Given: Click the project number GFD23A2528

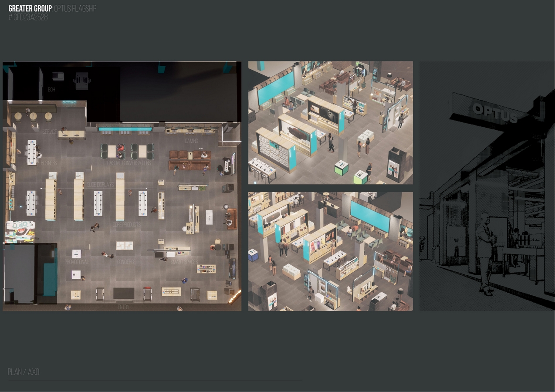Looking at the screenshot, I should tap(30, 16).
